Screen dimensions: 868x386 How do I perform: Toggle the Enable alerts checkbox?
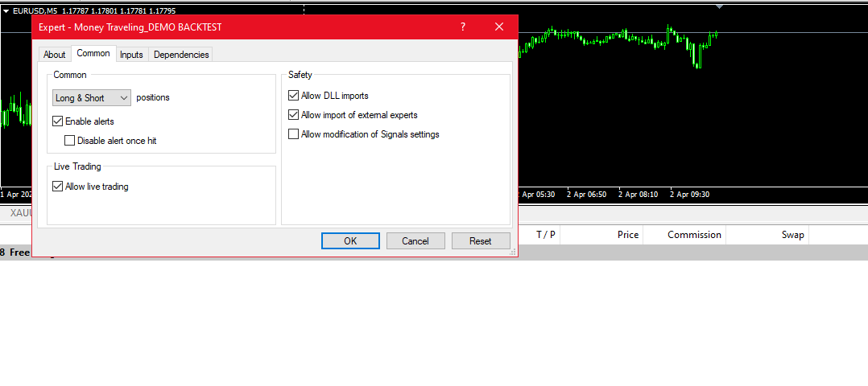click(58, 121)
